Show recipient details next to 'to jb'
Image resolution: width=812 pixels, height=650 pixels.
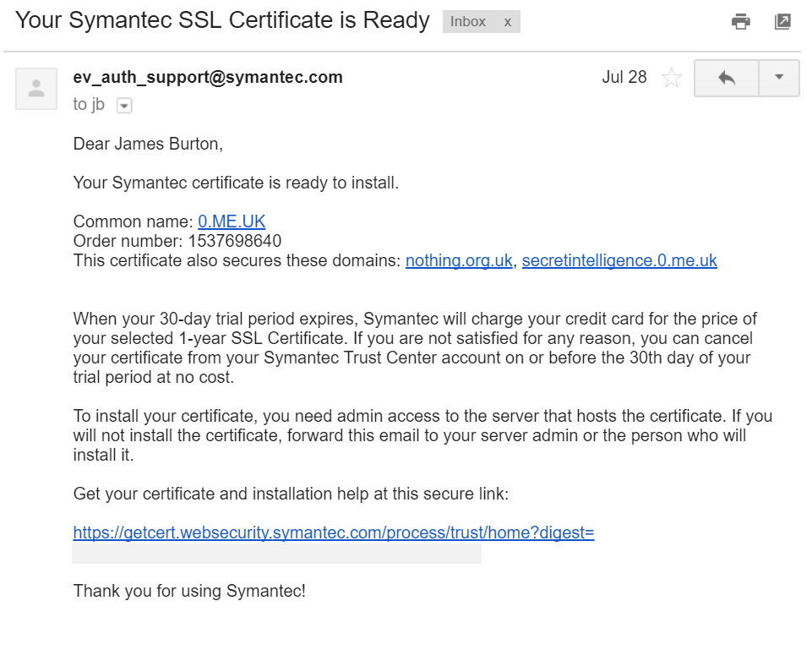coord(124,106)
